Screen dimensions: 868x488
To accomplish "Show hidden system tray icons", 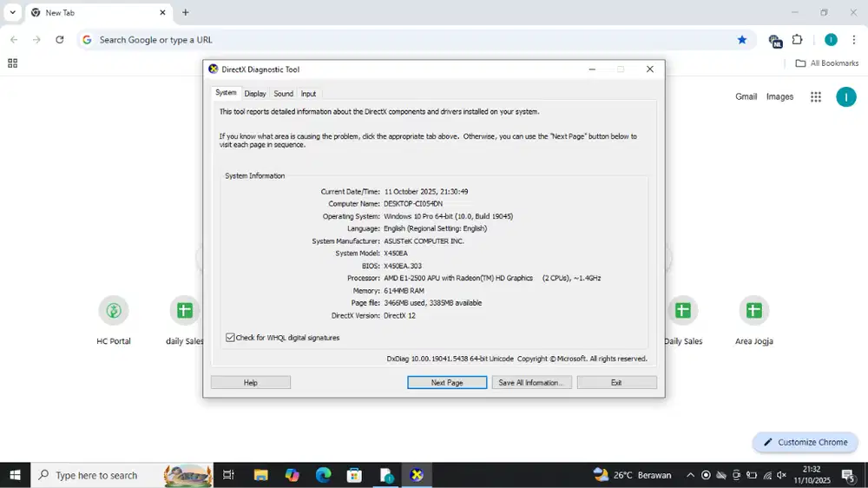I will click(690, 475).
